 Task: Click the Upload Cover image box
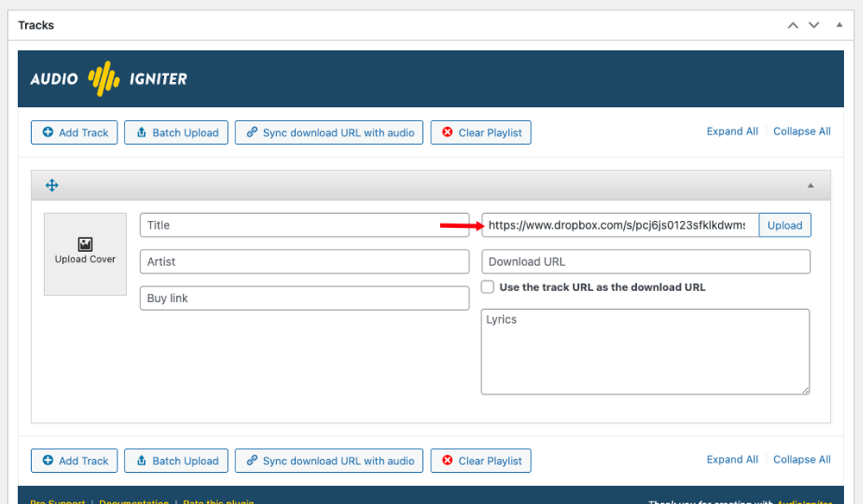click(85, 255)
